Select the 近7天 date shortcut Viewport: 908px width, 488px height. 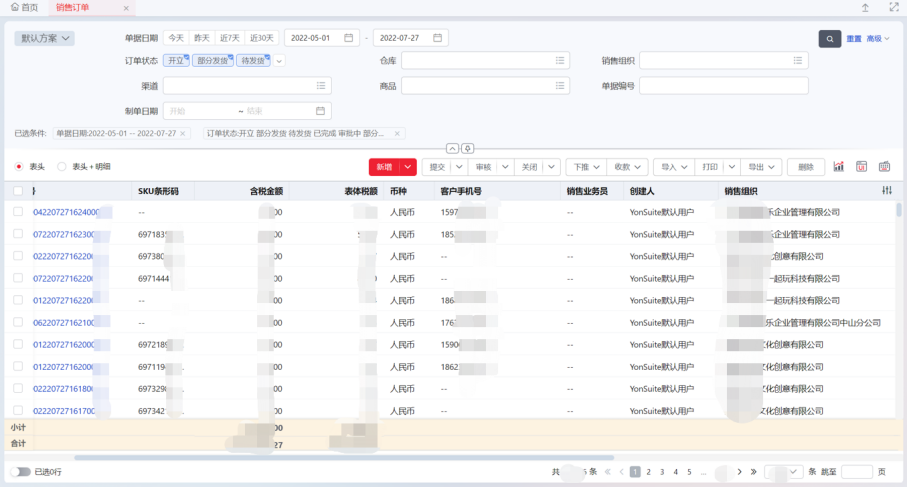[x=229, y=38]
